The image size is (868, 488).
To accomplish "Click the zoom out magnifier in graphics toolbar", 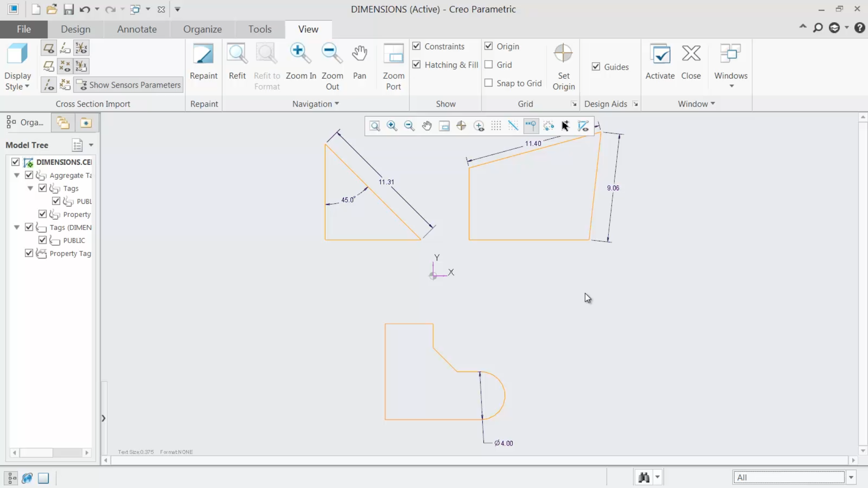I will pos(409,126).
